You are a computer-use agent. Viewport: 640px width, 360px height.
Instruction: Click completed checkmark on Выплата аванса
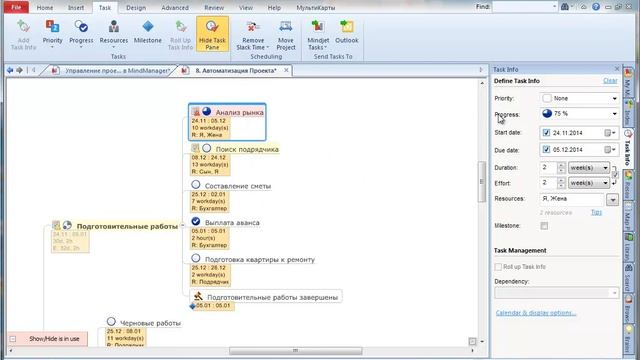pos(196,221)
